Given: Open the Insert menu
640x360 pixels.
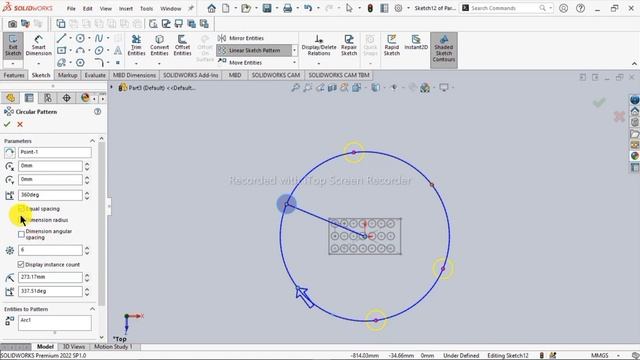Looking at the screenshot, I should pyautogui.click(x=126, y=8).
